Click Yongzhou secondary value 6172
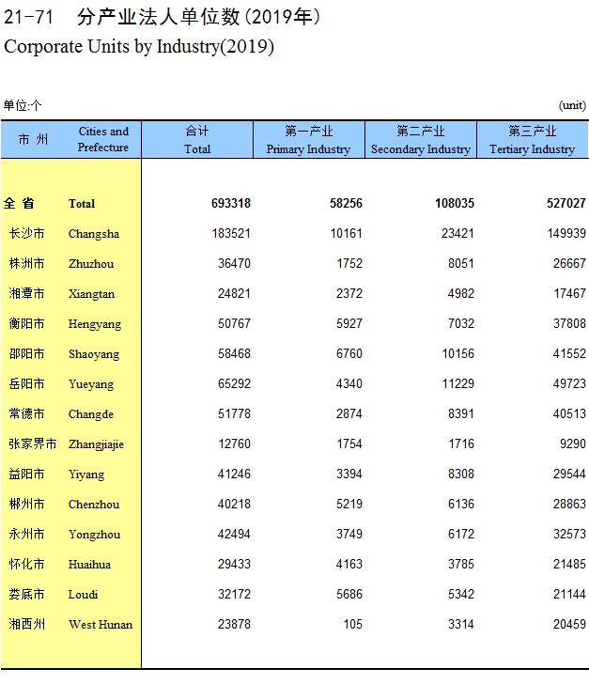 pos(461,535)
